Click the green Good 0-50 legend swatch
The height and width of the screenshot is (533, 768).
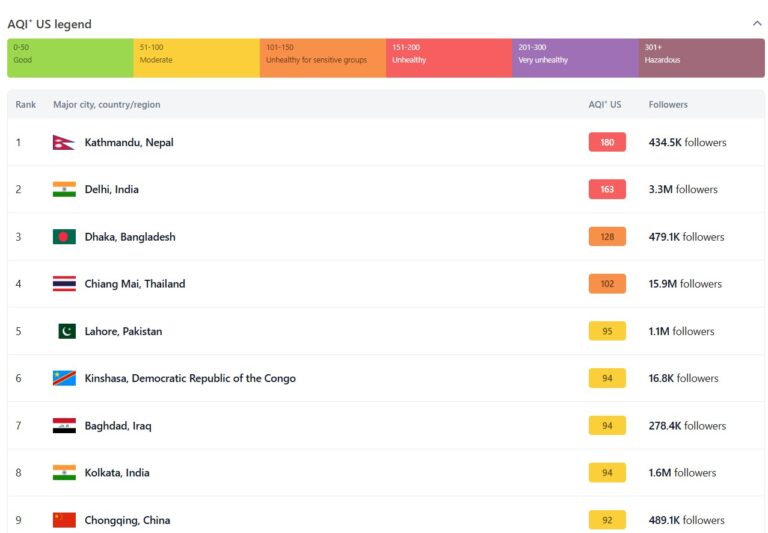tap(70, 58)
